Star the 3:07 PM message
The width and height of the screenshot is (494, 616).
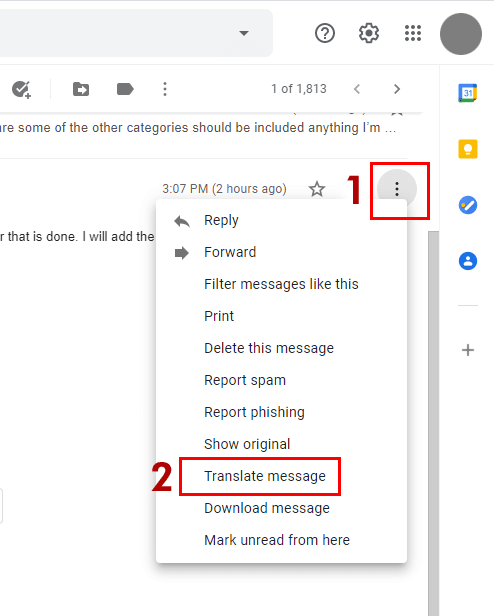[x=317, y=189]
